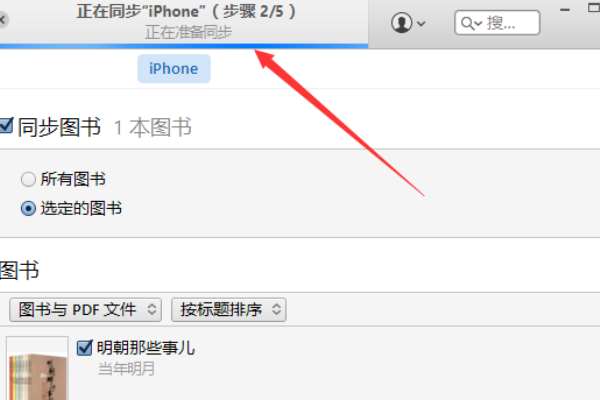
Task: Click the blue sync progress bar
Action: pyautogui.click(x=184, y=46)
